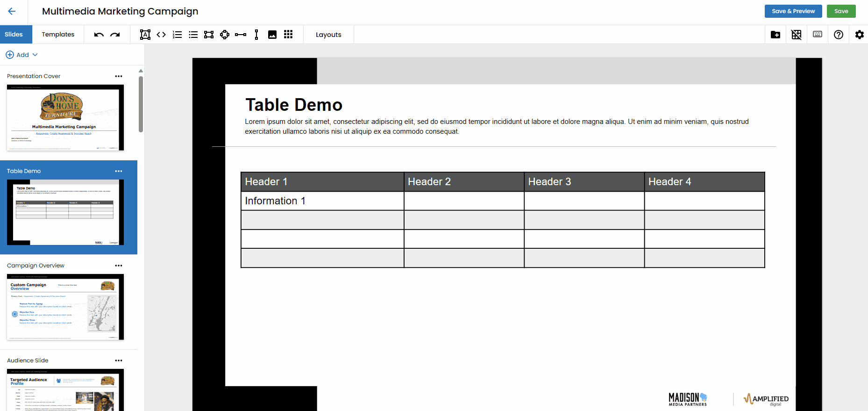This screenshot has width=868, height=411.
Task: Insert a bulleted list
Action: tap(193, 35)
